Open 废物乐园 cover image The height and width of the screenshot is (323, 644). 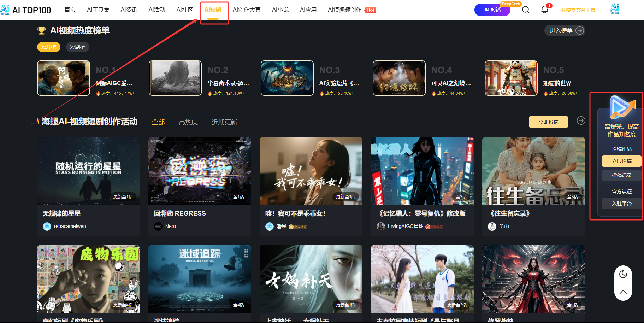coord(88,279)
